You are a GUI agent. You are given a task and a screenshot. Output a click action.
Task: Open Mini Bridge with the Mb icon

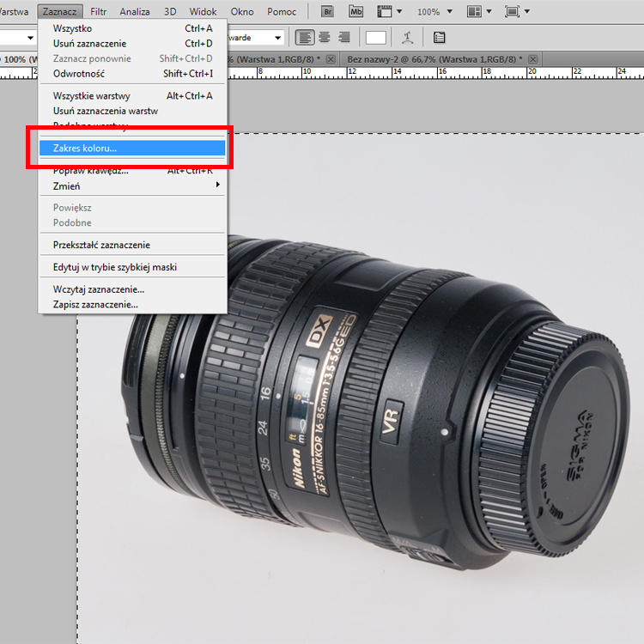(x=355, y=12)
